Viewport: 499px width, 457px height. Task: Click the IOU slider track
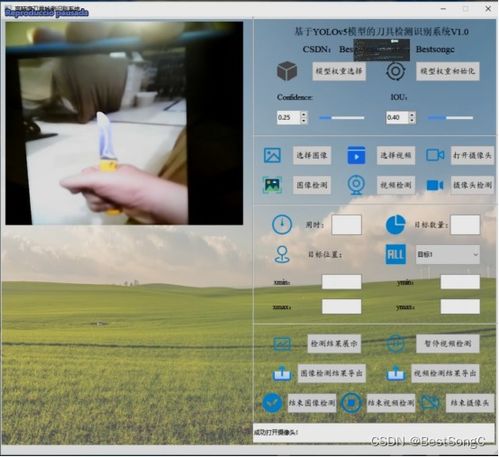point(450,118)
